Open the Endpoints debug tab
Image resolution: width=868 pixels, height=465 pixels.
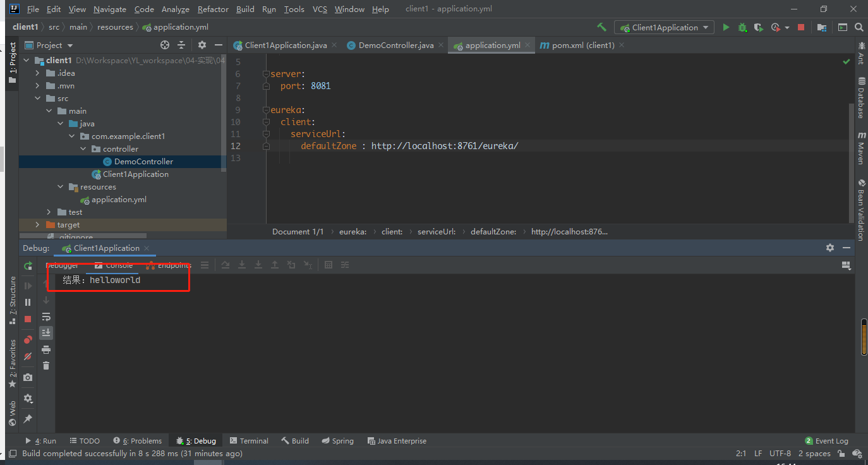pos(169,265)
